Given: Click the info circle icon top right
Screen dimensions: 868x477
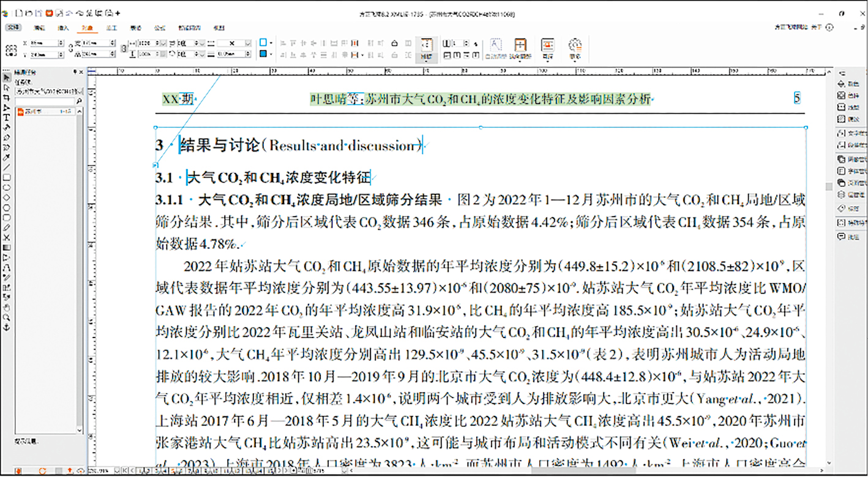Looking at the screenshot, I should (x=829, y=28).
